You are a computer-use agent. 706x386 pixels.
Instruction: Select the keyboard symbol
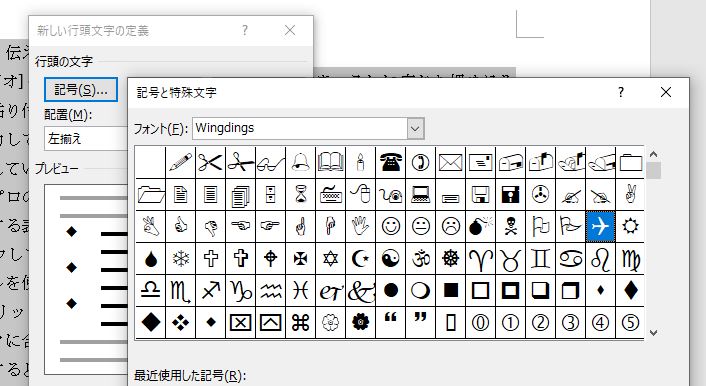pos(330,195)
